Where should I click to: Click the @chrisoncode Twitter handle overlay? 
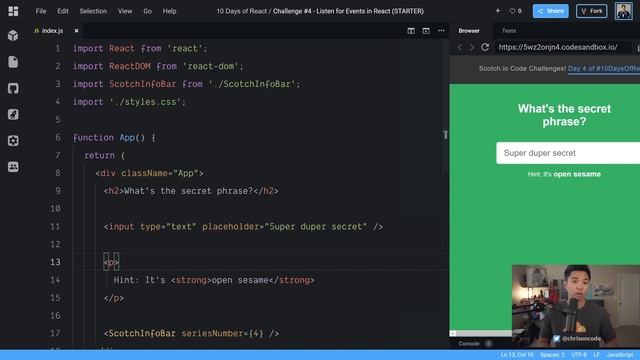581,339
